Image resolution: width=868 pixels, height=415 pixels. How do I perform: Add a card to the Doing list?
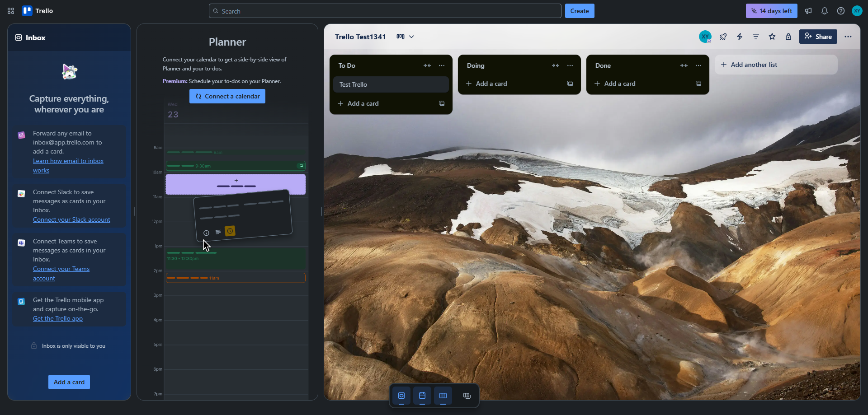point(512,84)
